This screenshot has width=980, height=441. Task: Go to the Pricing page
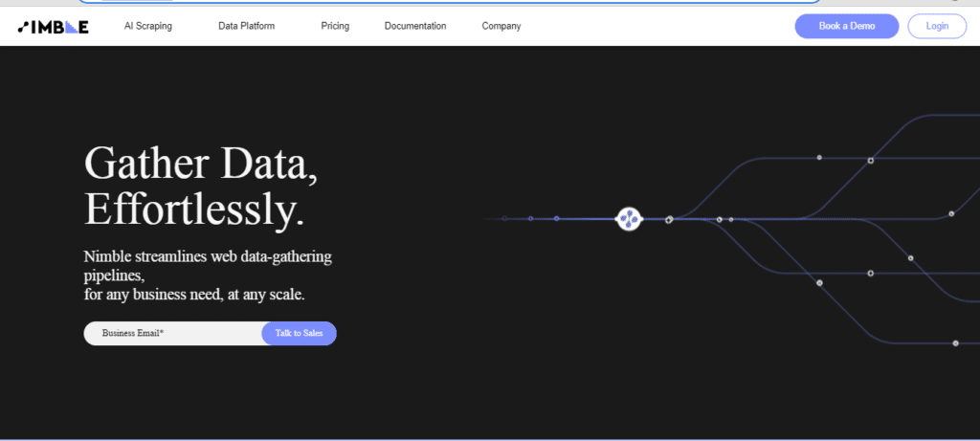335,26
